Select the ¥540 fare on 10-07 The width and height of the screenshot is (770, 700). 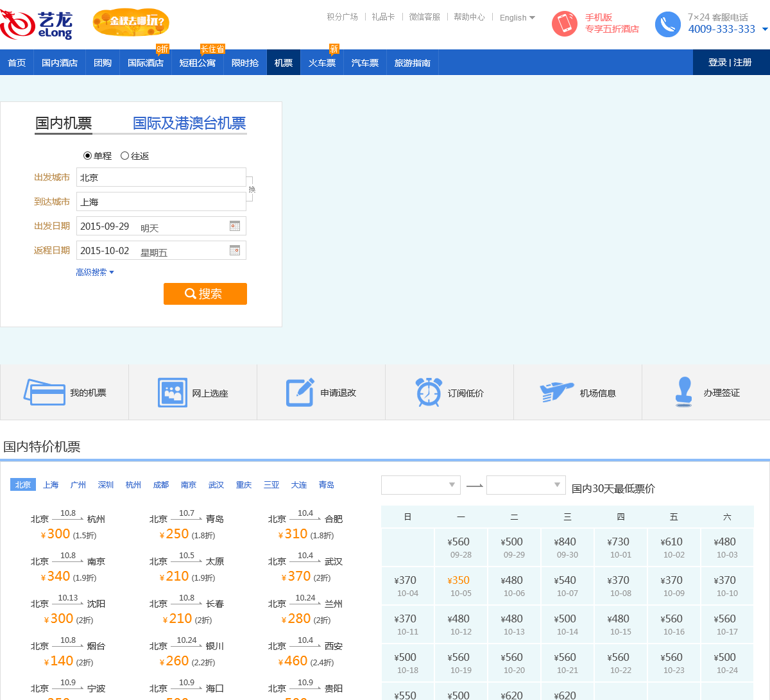pyautogui.click(x=567, y=586)
